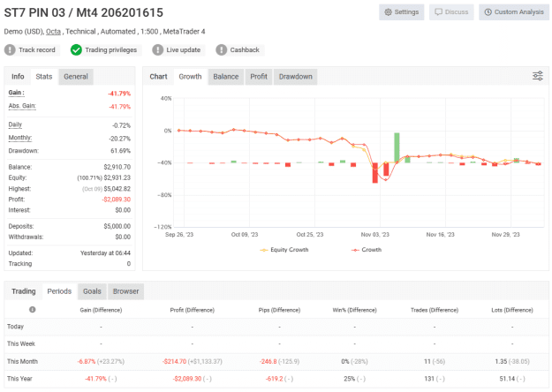552x392 pixels.
Task: Click the Gain (Difference) column header
Action: (101, 310)
